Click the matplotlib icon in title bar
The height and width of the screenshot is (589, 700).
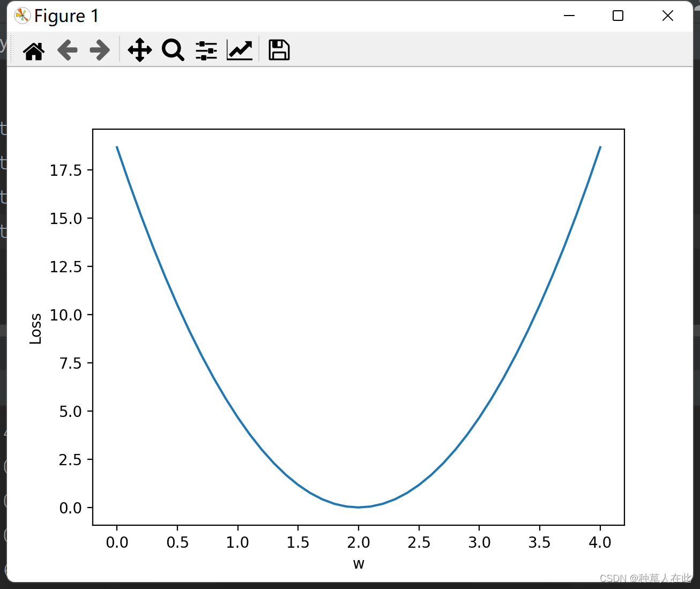(x=22, y=16)
